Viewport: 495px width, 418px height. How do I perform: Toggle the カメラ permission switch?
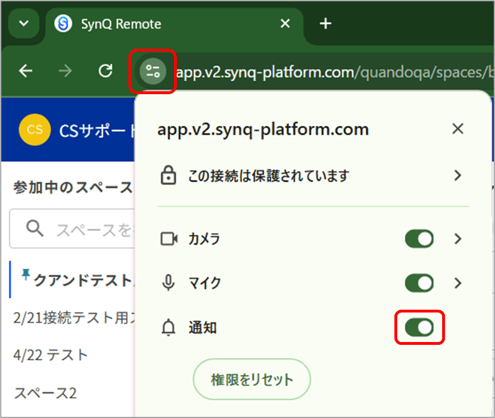point(419,239)
